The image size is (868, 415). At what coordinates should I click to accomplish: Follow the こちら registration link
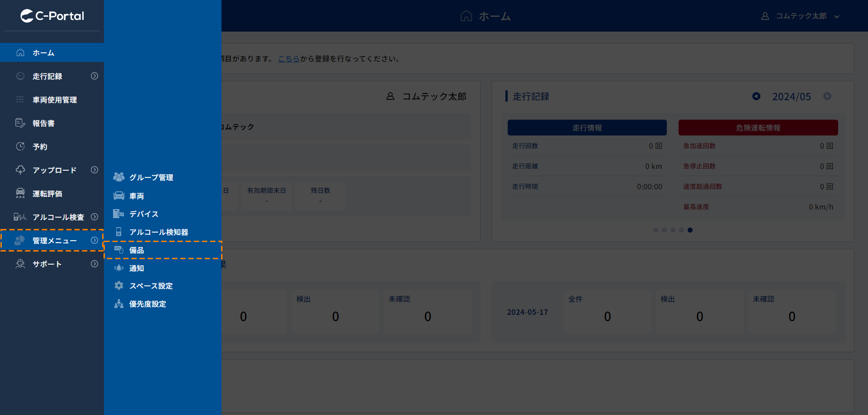pos(289,59)
